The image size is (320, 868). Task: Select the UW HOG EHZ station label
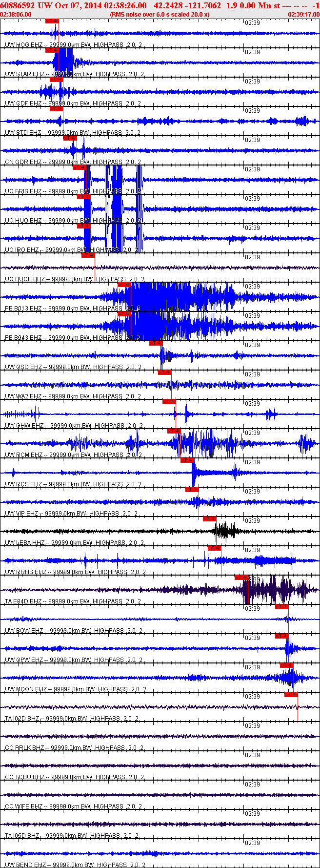point(73,45)
